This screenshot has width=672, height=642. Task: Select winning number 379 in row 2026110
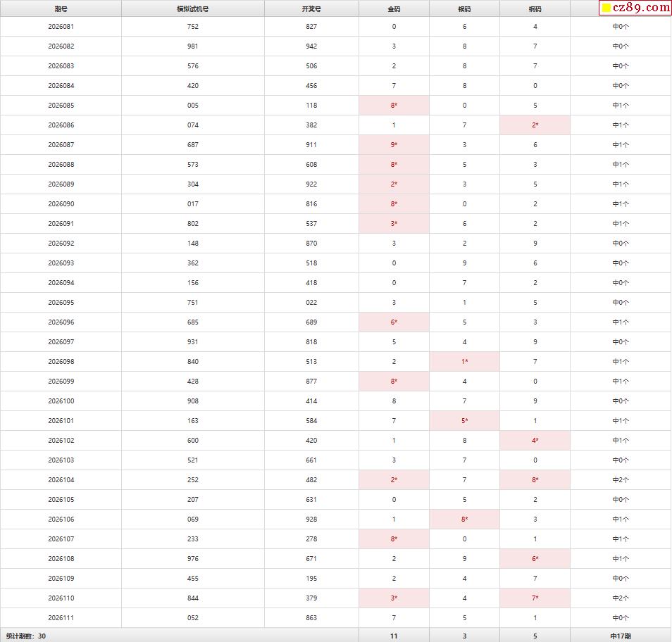pyautogui.click(x=311, y=598)
